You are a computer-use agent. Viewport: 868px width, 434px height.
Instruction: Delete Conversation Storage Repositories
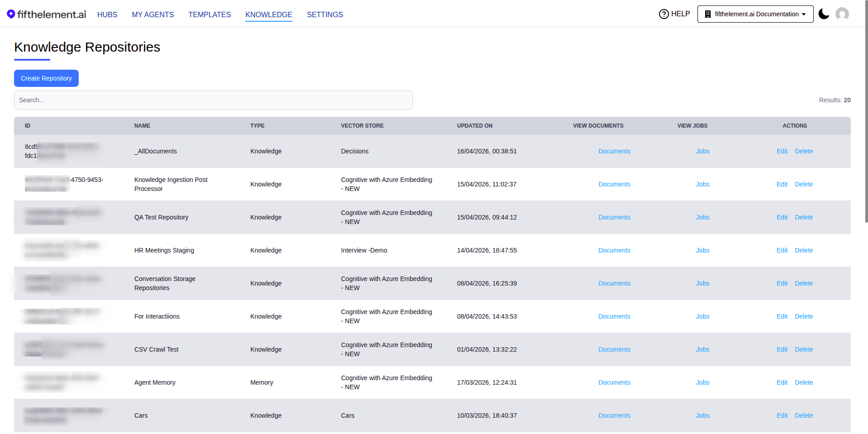(804, 283)
